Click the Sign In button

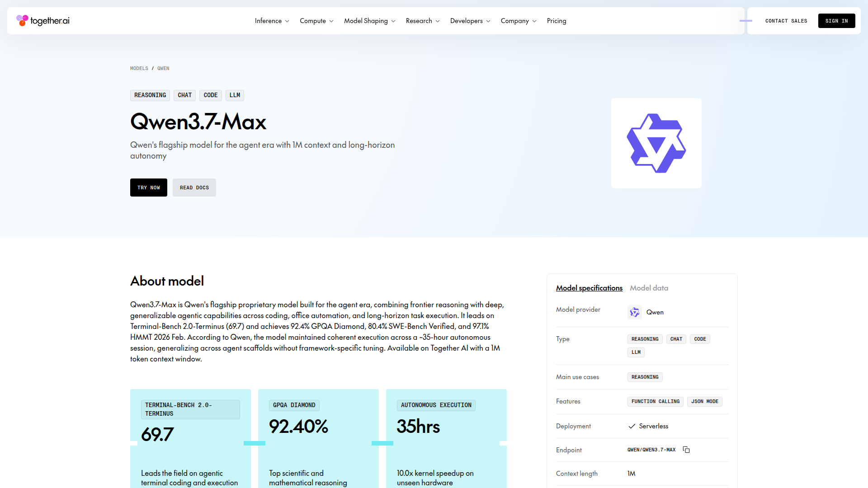tap(836, 21)
